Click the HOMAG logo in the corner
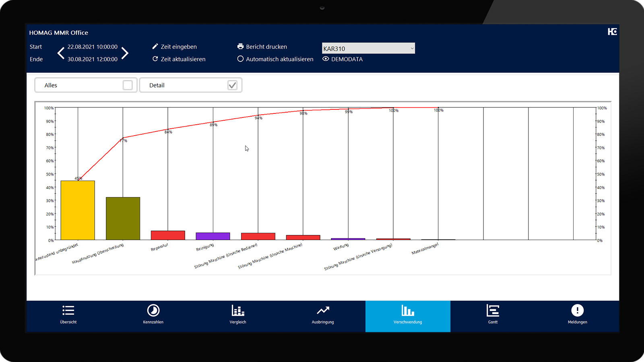 (612, 32)
